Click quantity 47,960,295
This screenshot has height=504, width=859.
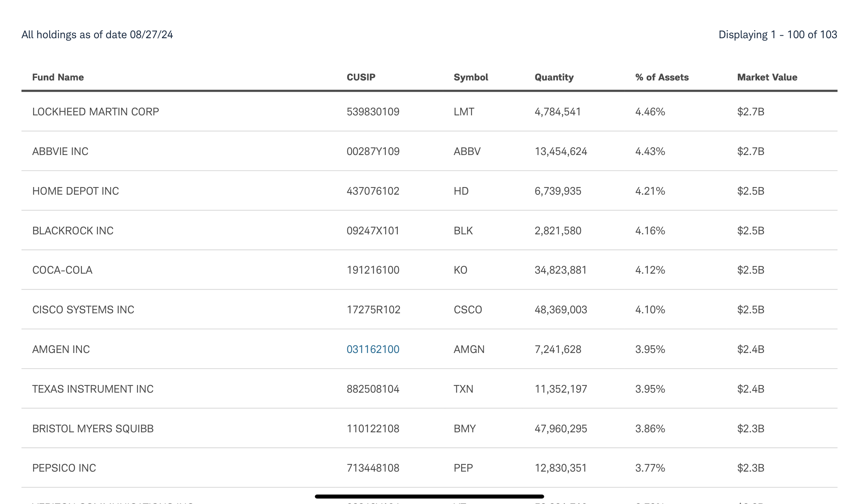click(561, 429)
